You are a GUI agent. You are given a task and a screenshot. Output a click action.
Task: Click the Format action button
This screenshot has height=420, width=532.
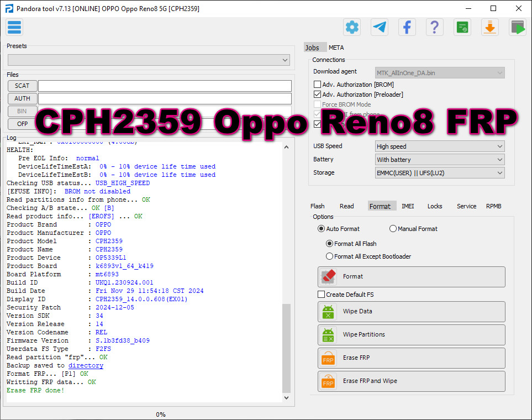point(411,277)
